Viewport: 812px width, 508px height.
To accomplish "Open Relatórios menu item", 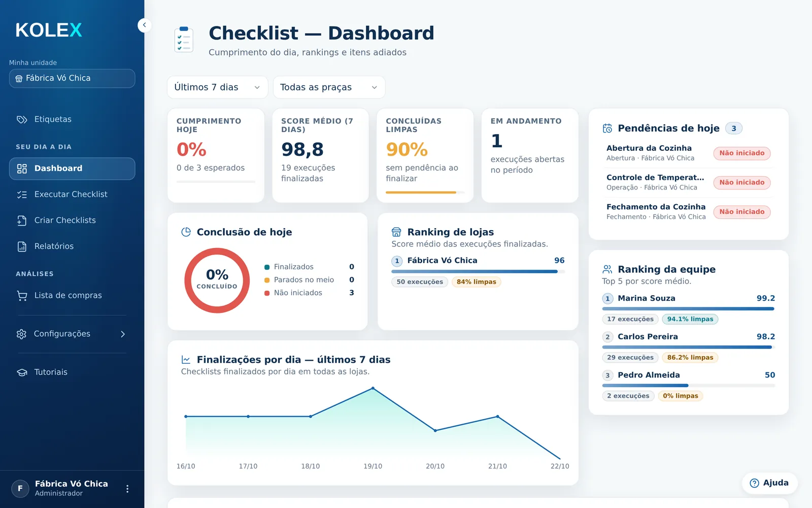I will 72,246.
